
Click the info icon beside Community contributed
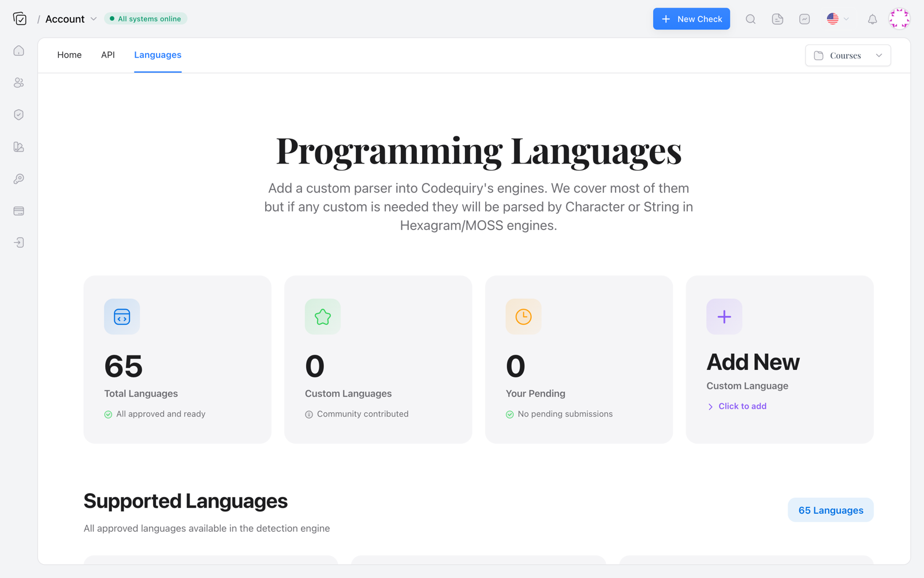[309, 414]
